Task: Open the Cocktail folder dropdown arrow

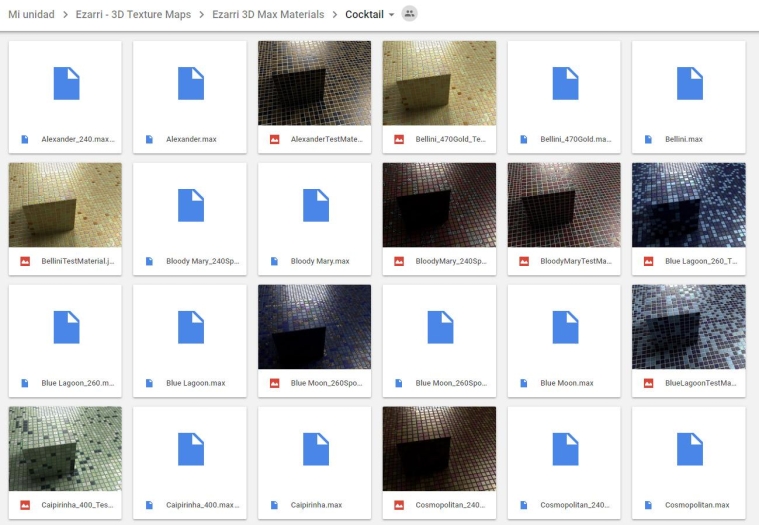Action: click(391, 15)
